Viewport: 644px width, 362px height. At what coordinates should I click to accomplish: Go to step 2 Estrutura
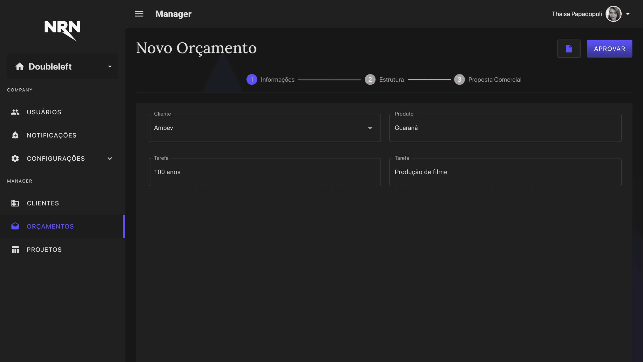click(x=384, y=79)
